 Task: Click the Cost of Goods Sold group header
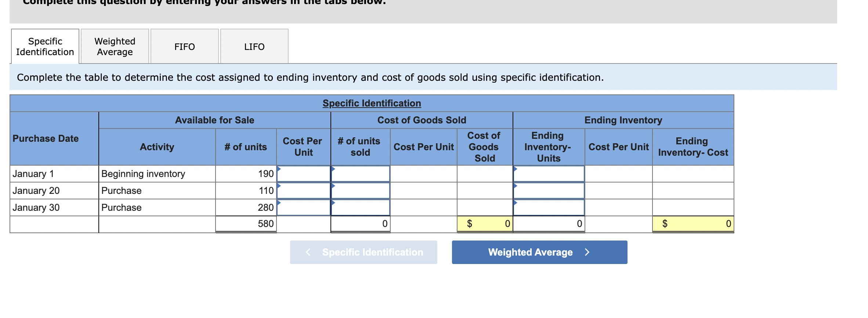point(422,120)
